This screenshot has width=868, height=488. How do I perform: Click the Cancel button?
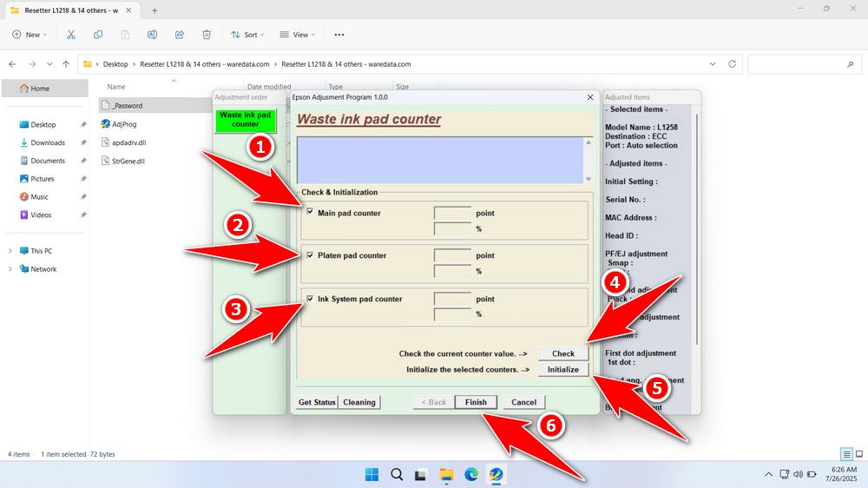point(523,402)
